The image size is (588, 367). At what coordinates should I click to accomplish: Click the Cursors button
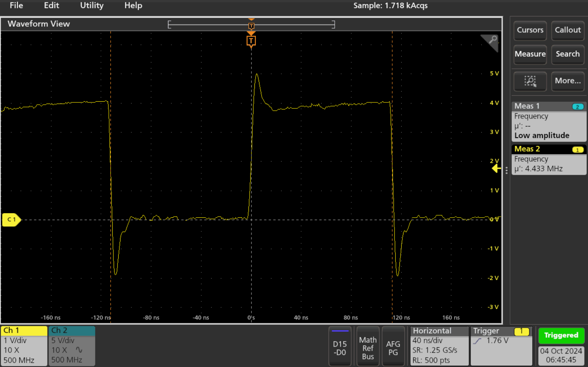point(530,30)
